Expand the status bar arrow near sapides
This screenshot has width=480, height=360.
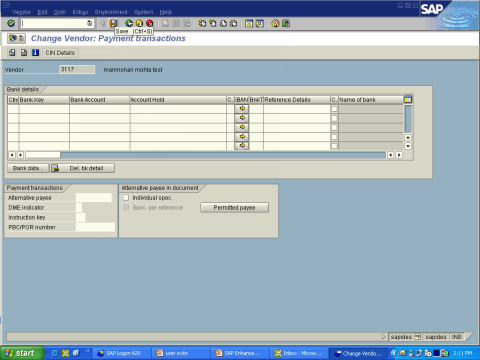[x=383, y=337]
